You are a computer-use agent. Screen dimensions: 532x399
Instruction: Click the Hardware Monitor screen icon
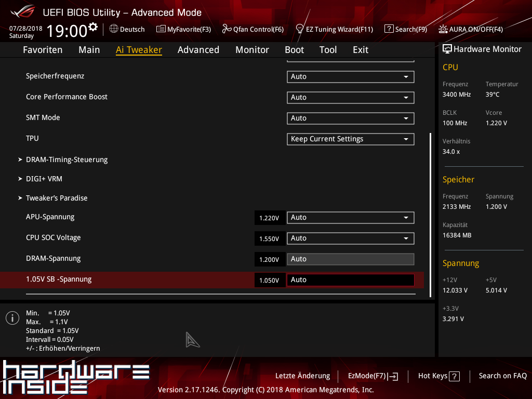(447, 49)
